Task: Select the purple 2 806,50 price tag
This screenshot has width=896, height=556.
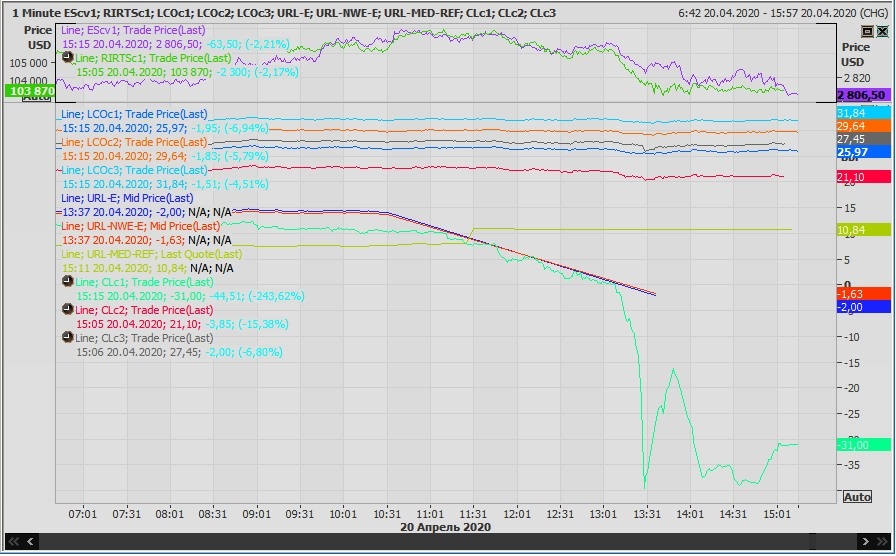Action: (863, 95)
